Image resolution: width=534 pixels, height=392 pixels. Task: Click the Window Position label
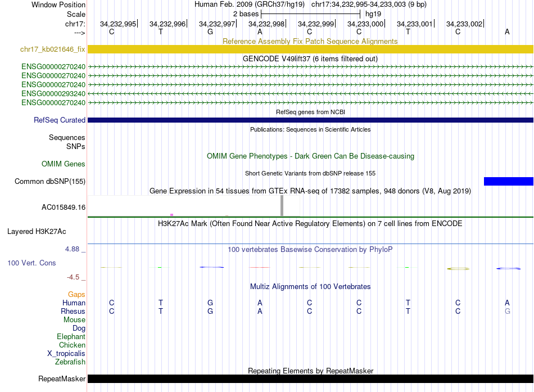58,4
